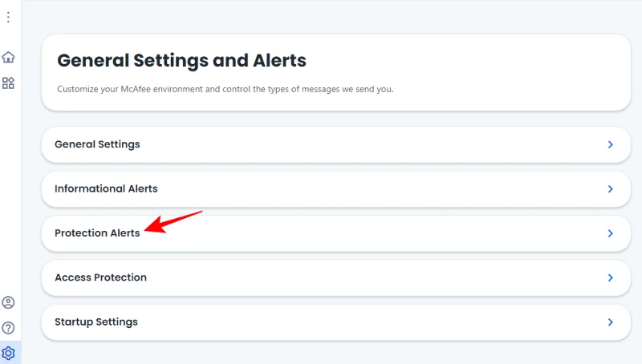The width and height of the screenshot is (642, 364).
Task: Select the settings gear icon
Action: tap(8, 353)
